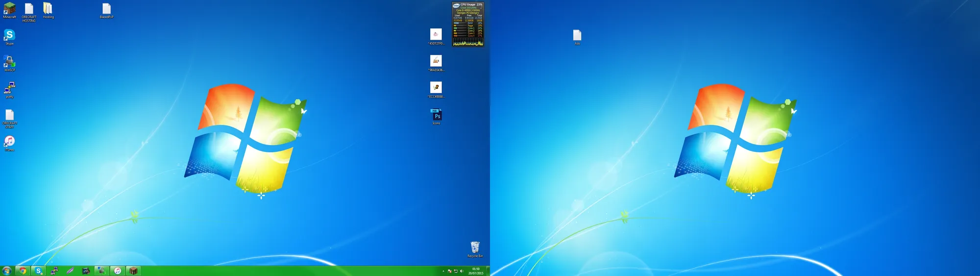Open the purple feather app on taskbar
Image resolution: width=980 pixels, height=276 pixels.
[70, 271]
